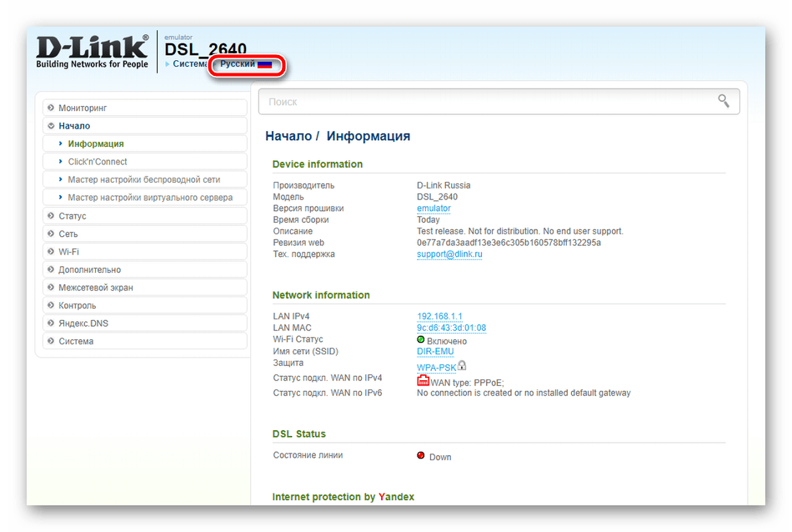Screen dimensions: 792x532
Task: Click the red WAN connection status icon
Action: click(423, 380)
